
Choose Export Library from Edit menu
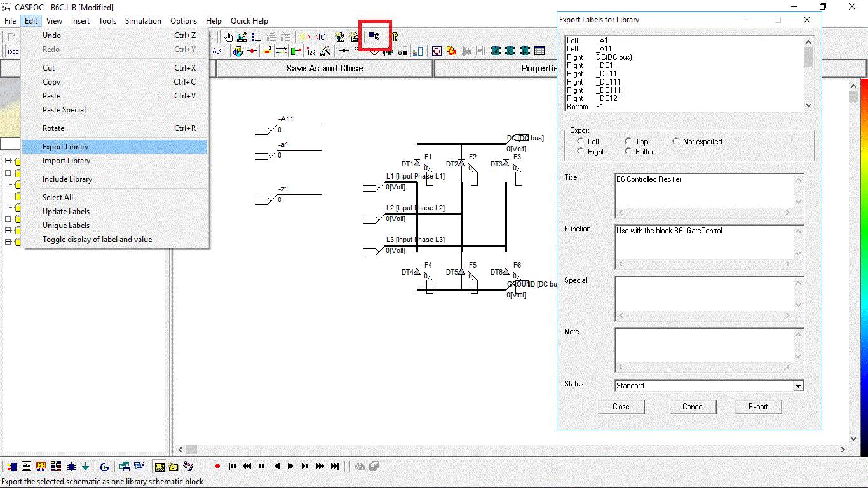pos(115,147)
